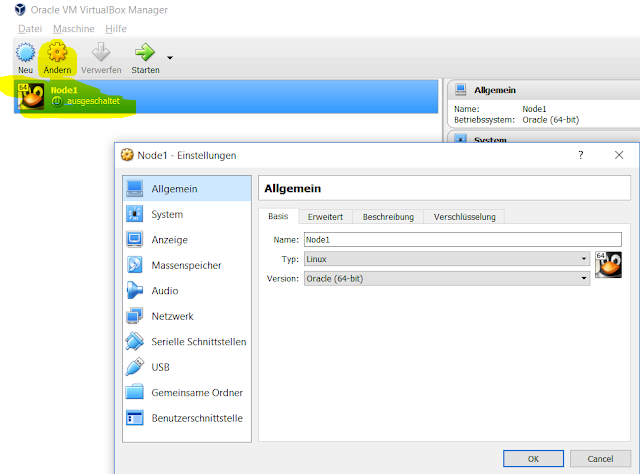Image resolution: width=640 pixels, height=474 pixels.
Task: Open the Hilfe menu
Action: click(116, 29)
